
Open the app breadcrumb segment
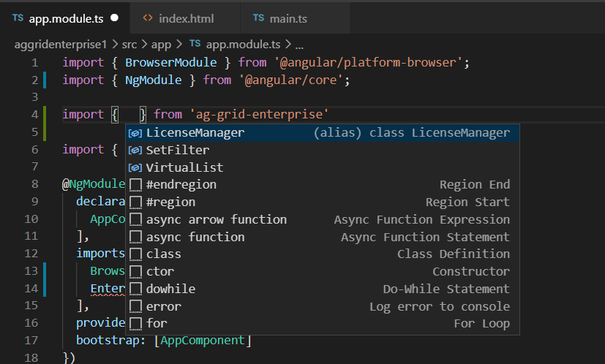[161, 45]
